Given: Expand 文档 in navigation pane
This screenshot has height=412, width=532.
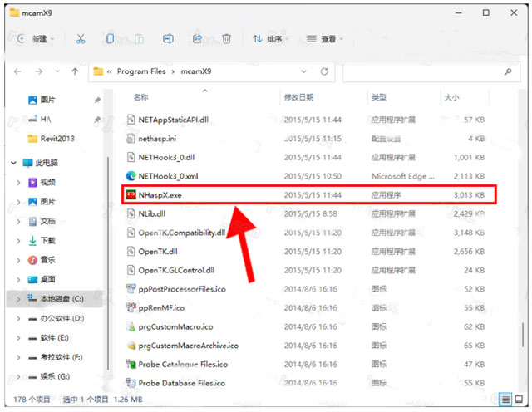Looking at the screenshot, I should coord(18,222).
